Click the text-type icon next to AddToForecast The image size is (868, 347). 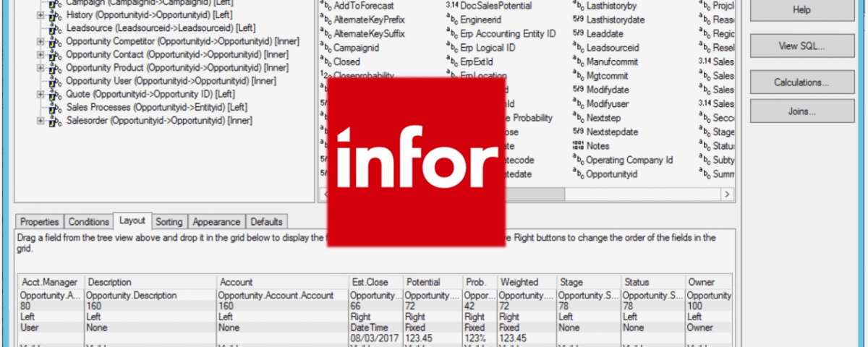click(x=325, y=5)
